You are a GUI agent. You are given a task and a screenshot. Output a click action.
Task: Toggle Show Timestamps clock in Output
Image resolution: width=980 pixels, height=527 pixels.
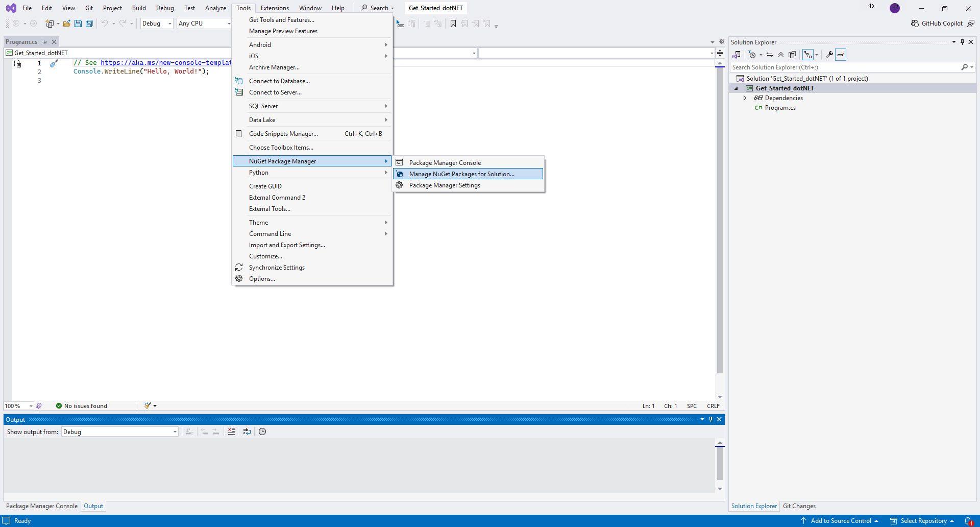pyautogui.click(x=262, y=432)
